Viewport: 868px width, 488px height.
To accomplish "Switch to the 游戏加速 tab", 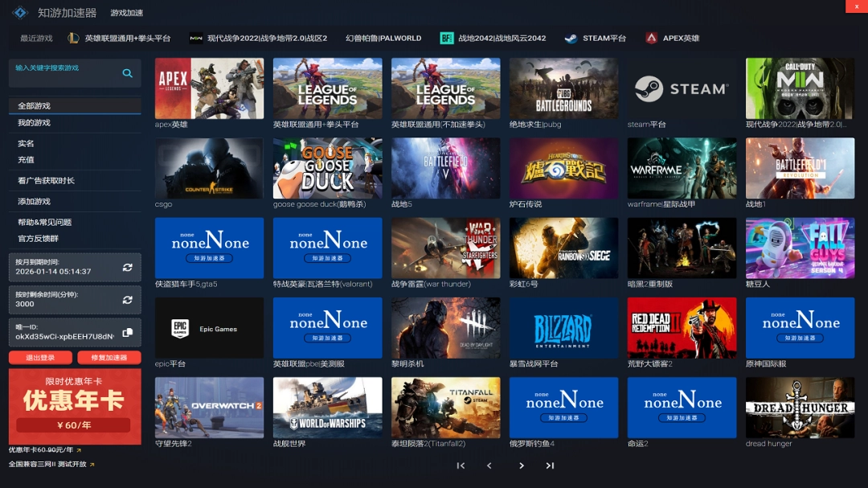I will pyautogui.click(x=127, y=13).
